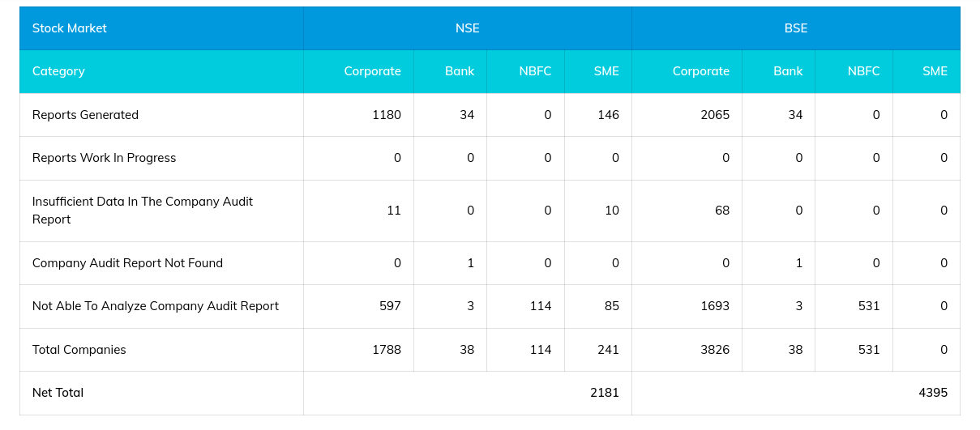Select the NBFC column header under NSE
The height and width of the screenshot is (430, 980).
click(x=526, y=71)
